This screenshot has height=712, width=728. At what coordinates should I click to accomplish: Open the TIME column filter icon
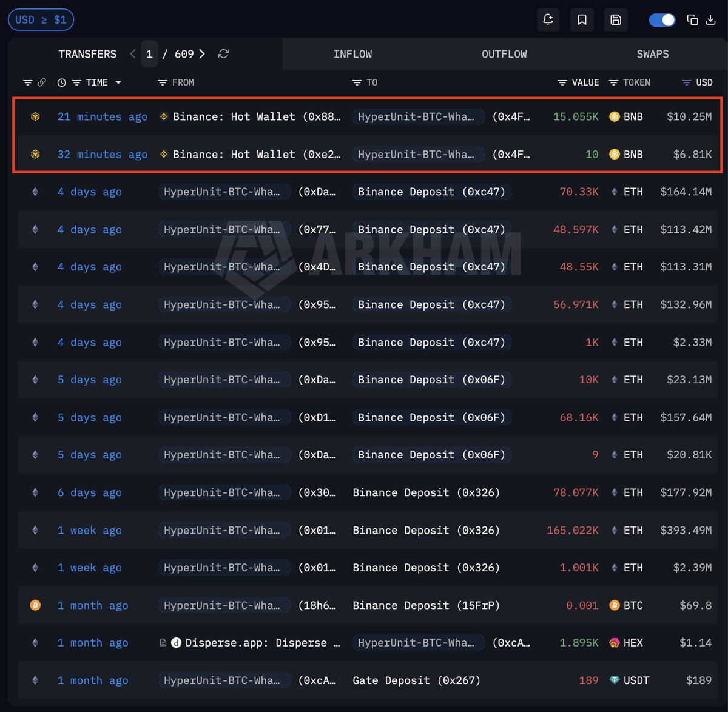coord(76,82)
